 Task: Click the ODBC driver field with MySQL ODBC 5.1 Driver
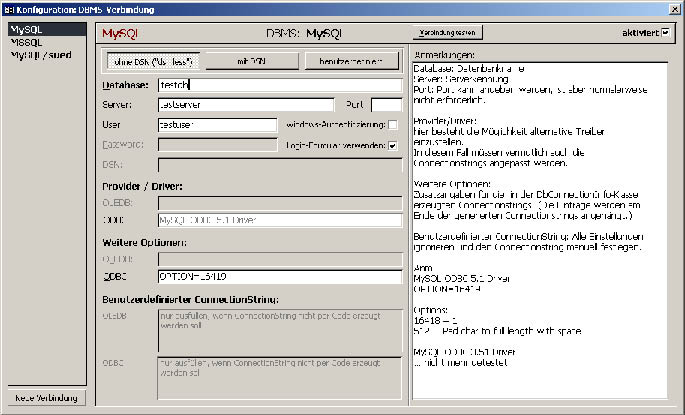point(280,220)
